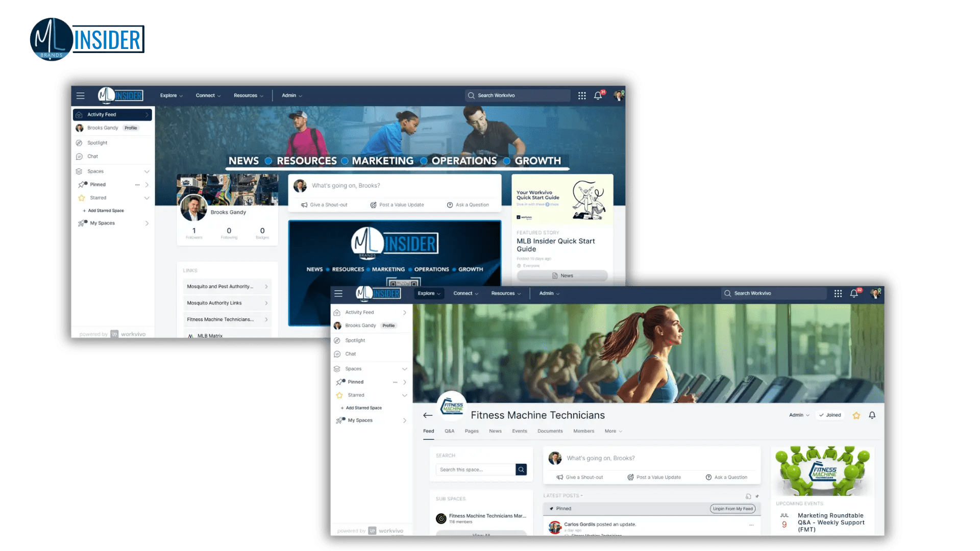Click user avatar in back window header
This screenshot has height=551, width=980.
coord(619,95)
